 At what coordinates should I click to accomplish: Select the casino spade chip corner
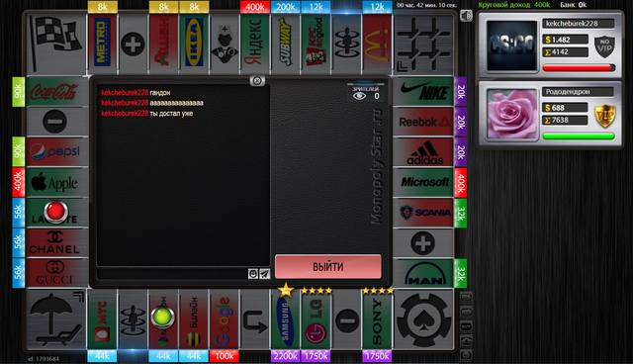423,319
